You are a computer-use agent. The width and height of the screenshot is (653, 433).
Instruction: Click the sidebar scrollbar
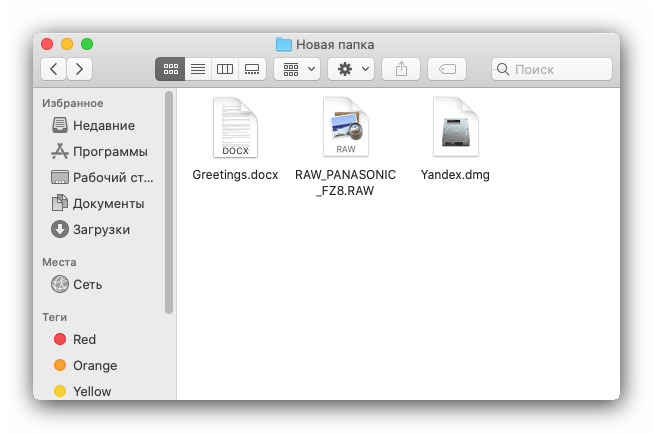tap(169, 202)
